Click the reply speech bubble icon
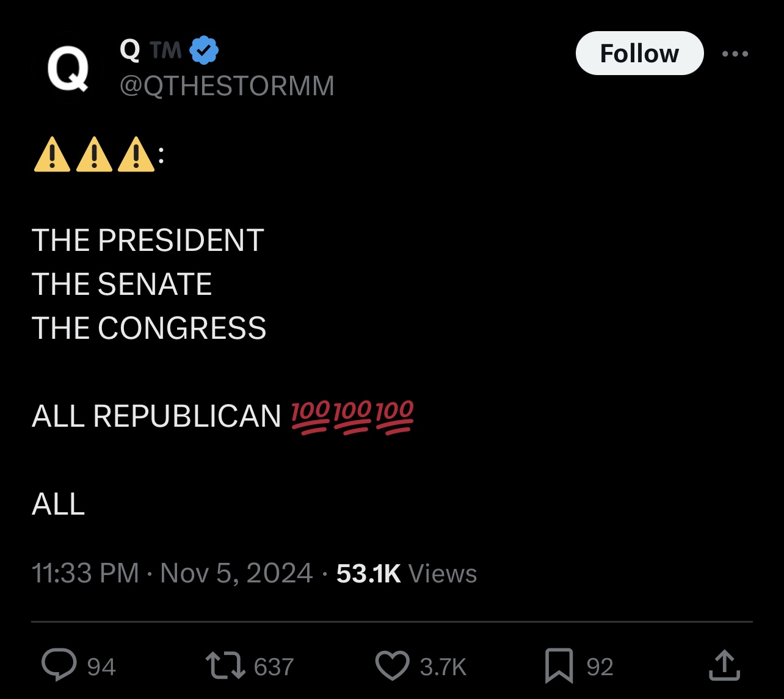 click(x=59, y=665)
